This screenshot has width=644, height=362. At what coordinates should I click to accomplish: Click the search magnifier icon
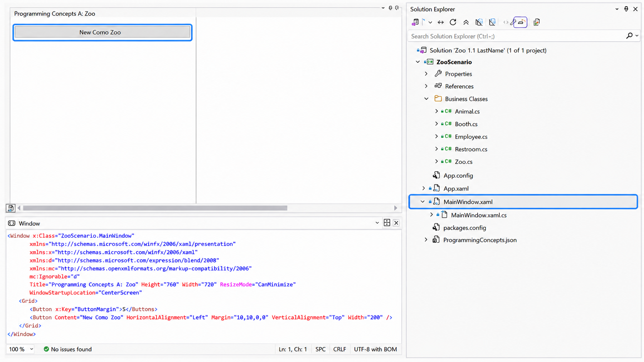[629, 36]
